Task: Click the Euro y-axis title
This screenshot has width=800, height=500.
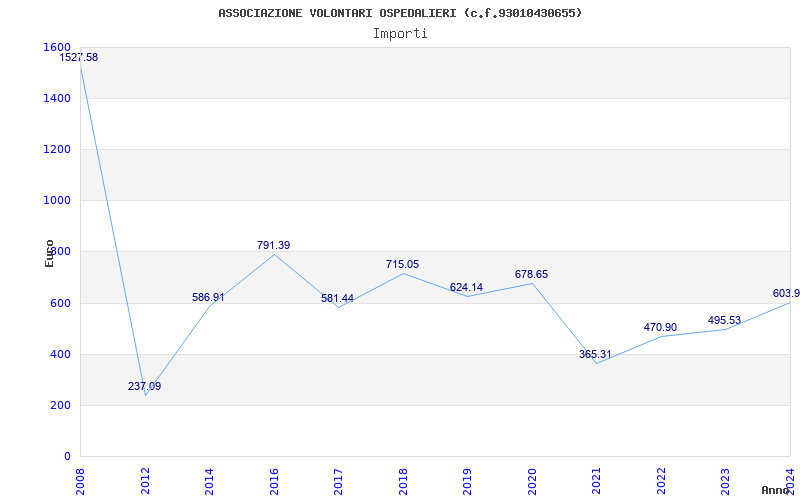Action: click(49, 254)
